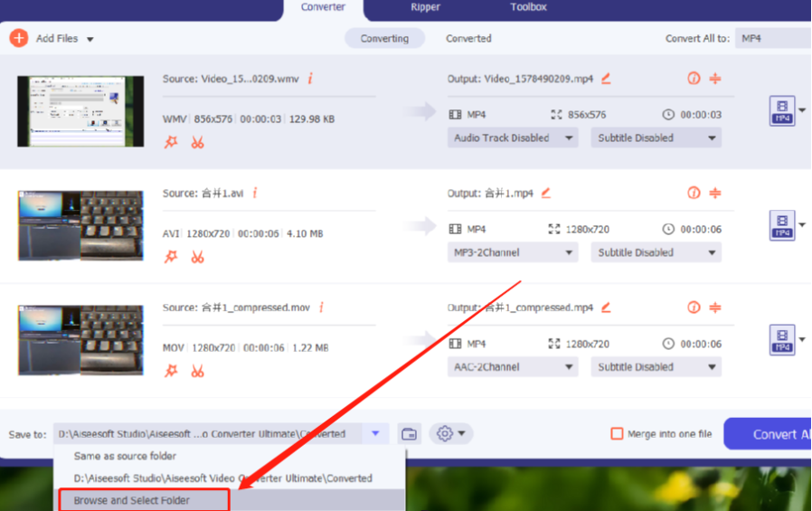This screenshot has height=511, width=812.
Task: Rename output Video_1578490209.mp4 with pencil icon
Action: click(x=606, y=79)
